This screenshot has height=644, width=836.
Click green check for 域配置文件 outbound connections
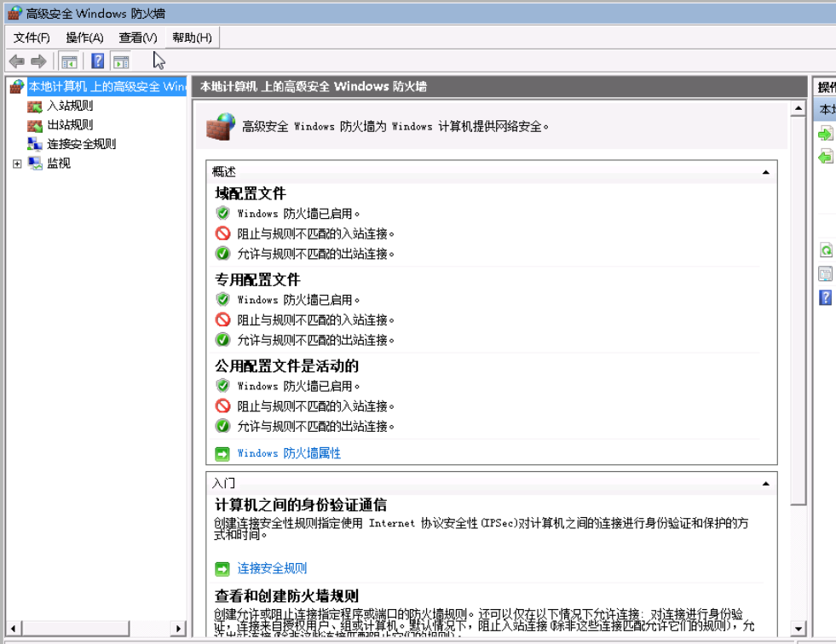click(x=223, y=253)
